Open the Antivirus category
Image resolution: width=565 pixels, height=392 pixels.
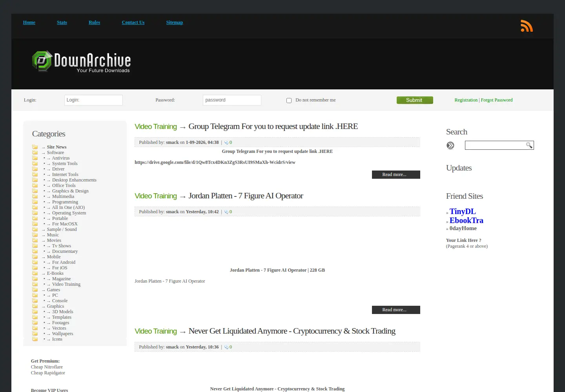61,158
